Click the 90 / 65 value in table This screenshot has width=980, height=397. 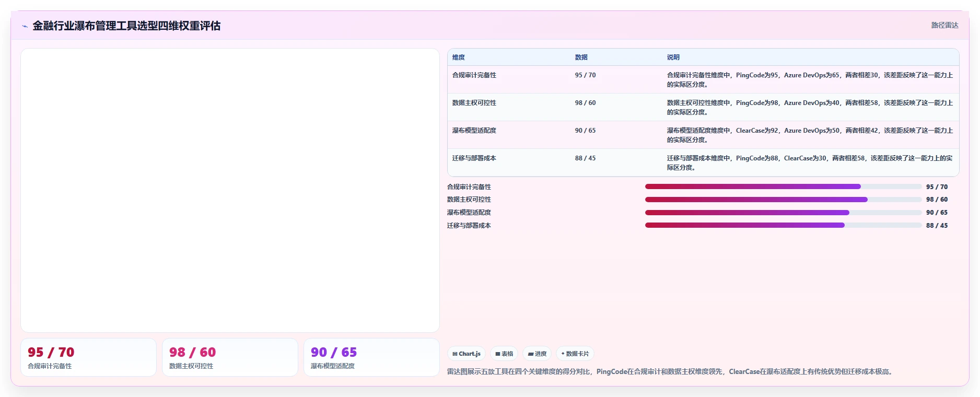pyautogui.click(x=585, y=131)
